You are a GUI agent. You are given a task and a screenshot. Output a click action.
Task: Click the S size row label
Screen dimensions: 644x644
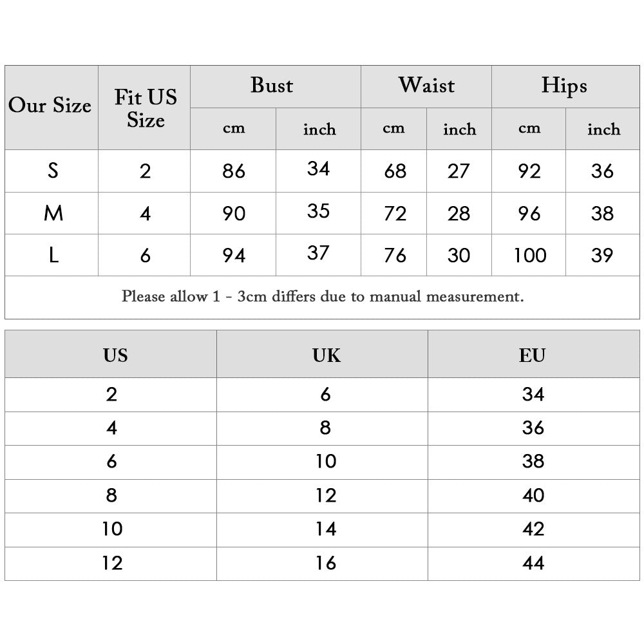(x=53, y=171)
